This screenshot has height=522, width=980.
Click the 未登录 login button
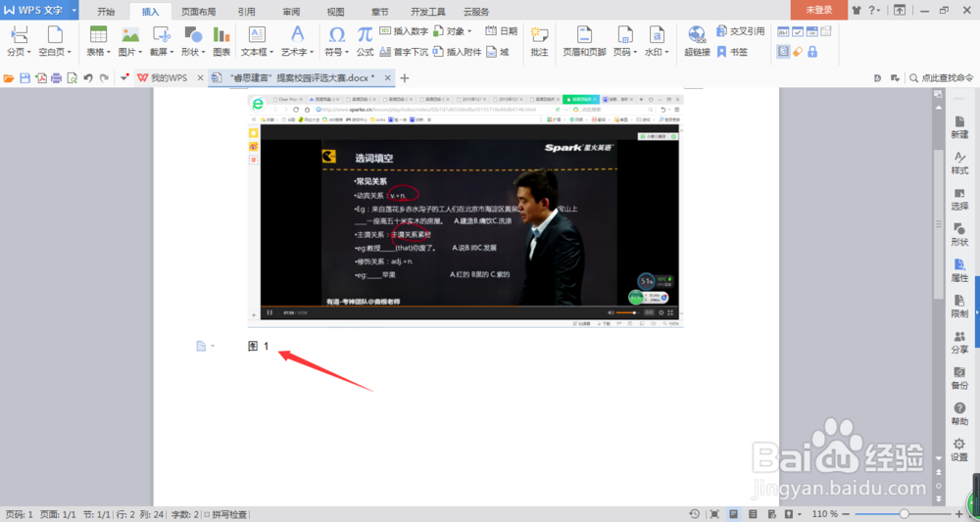818,10
